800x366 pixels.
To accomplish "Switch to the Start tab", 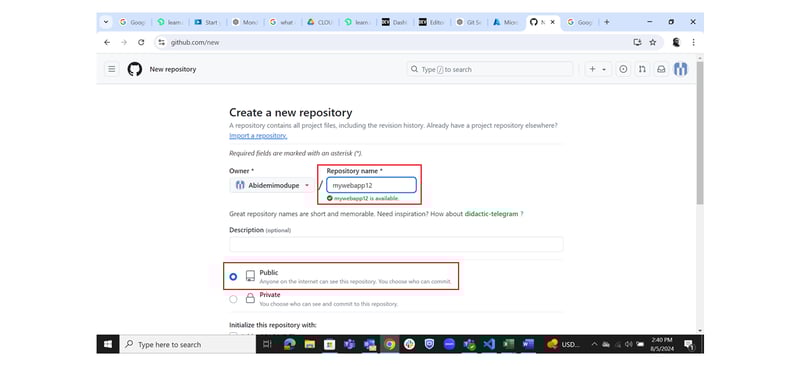I will (x=208, y=22).
